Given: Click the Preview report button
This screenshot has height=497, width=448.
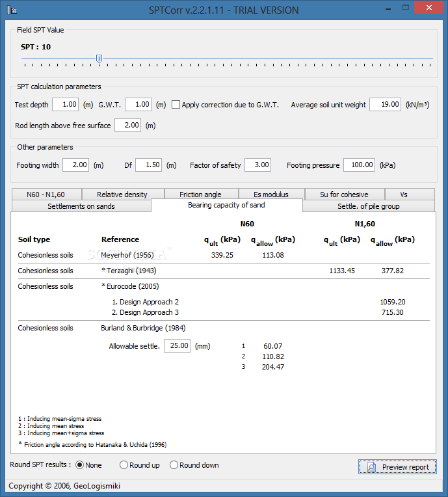Looking at the screenshot, I should point(398,467).
